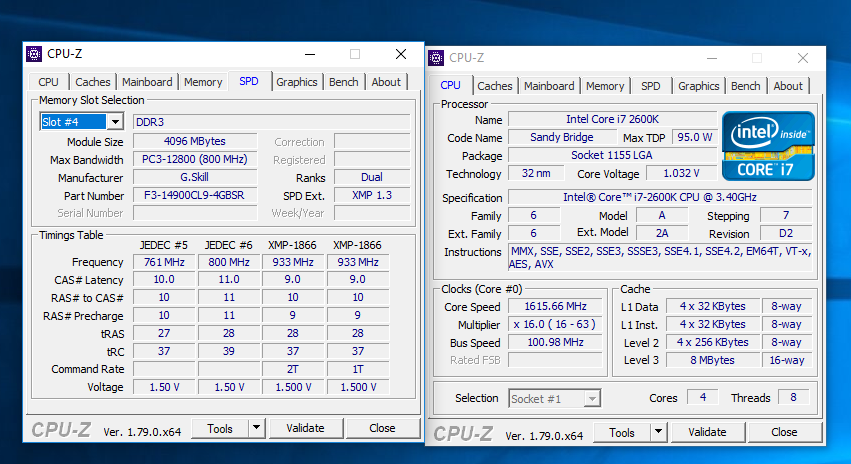Screen dimensions: 851x464
Task: Click JEDEC #5 tRAS value 27
Action: tap(164, 333)
